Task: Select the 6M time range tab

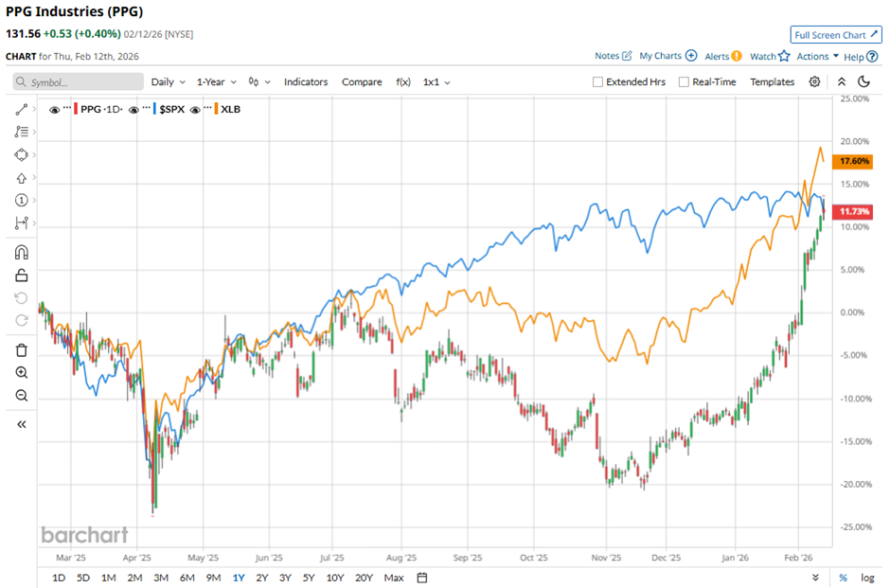Action: 187,578
